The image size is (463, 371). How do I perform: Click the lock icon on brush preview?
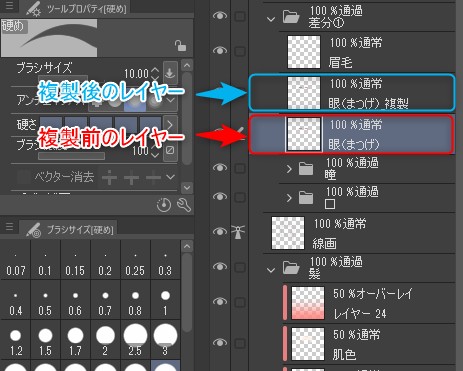[x=180, y=46]
